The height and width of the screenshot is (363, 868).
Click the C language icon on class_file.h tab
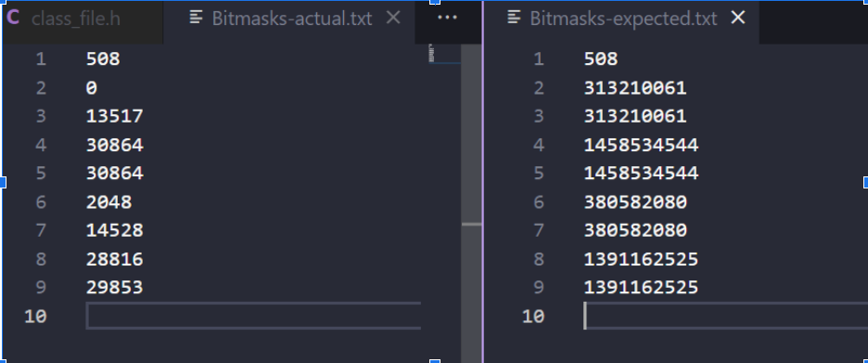coord(12,18)
